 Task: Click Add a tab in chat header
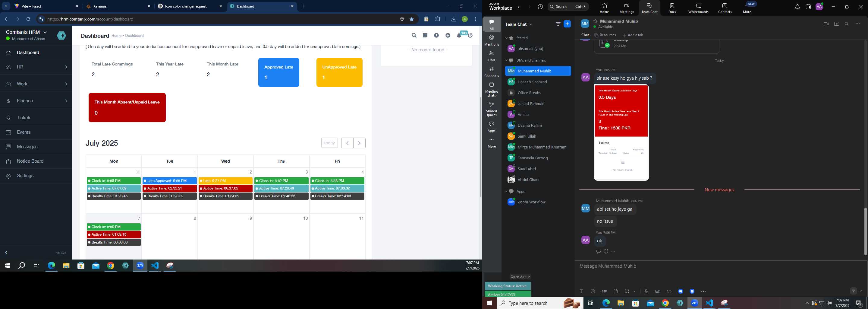coord(633,35)
